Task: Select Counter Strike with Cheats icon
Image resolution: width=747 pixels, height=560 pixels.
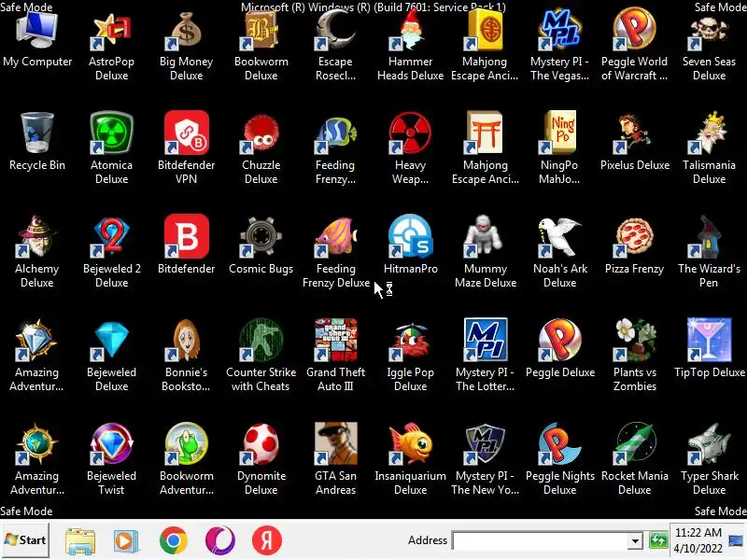Action: pyautogui.click(x=261, y=356)
